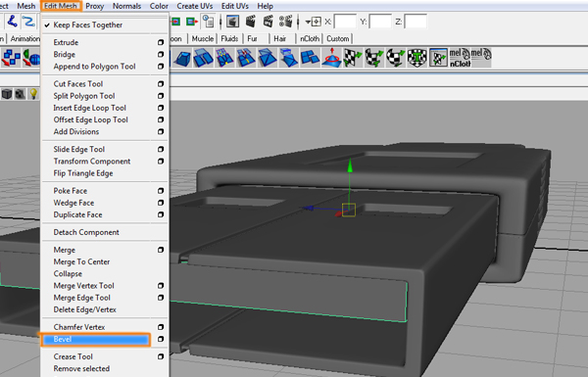Click the IPR render clapboard icon
Image resolution: width=588 pixels, height=377 pixels.
268,22
